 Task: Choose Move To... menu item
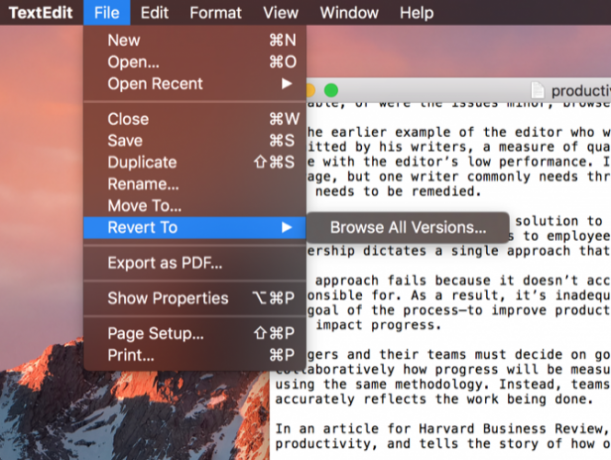pyautogui.click(x=194, y=206)
